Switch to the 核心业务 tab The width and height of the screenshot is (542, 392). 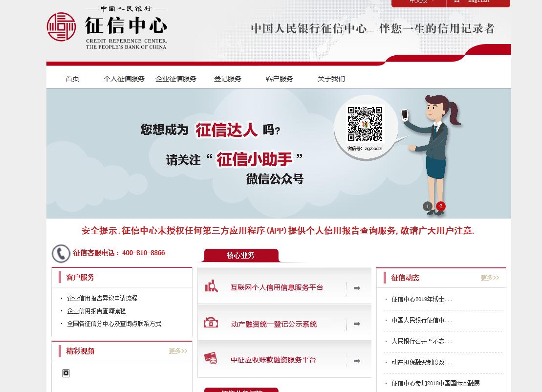(240, 255)
